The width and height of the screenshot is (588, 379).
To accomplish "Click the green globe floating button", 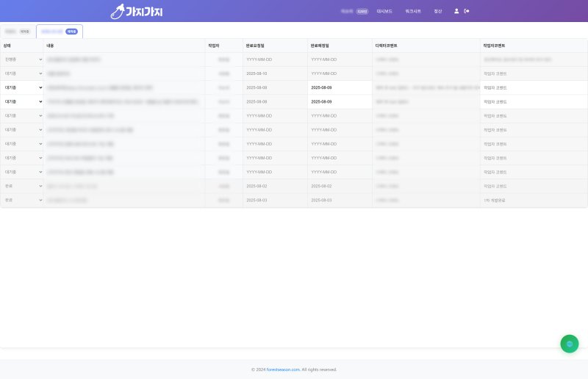I will [x=570, y=344].
